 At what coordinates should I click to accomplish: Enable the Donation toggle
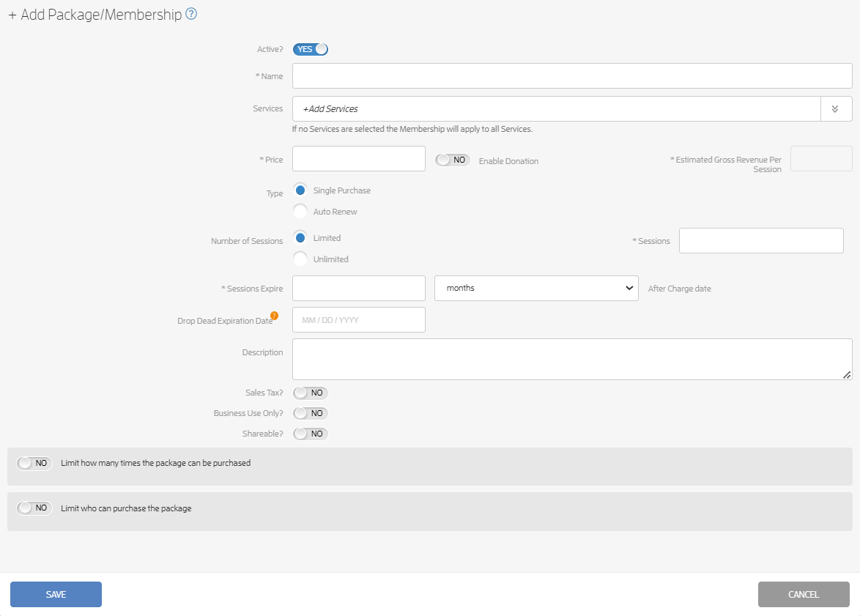click(x=453, y=160)
